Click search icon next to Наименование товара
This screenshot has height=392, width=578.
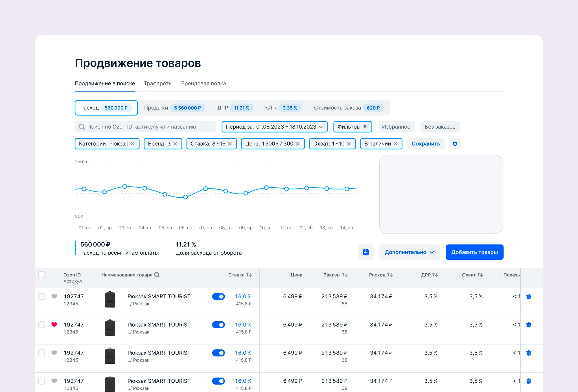pyautogui.click(x=157, y=275)
